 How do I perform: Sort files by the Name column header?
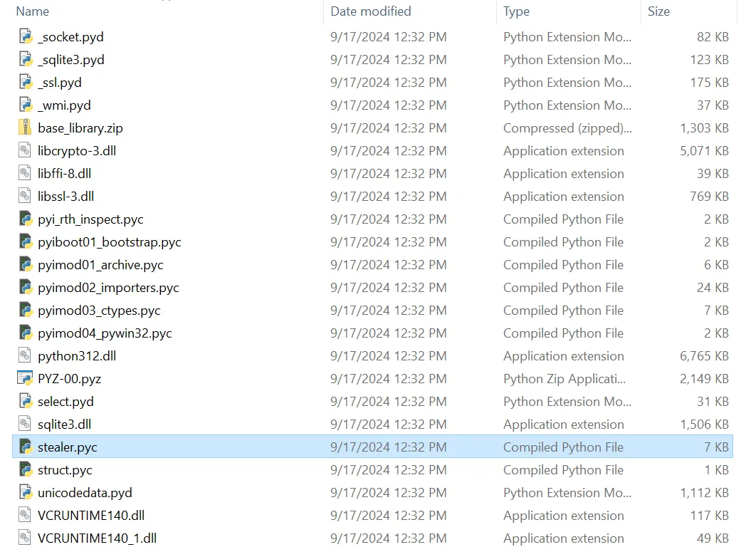[x=33, y=11]
